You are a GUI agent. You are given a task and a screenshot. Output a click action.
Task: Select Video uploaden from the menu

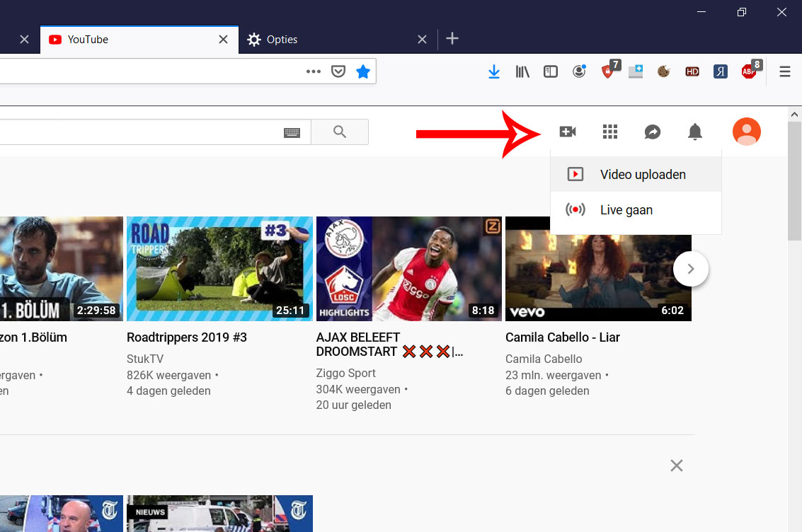click(x=636, y=174)
